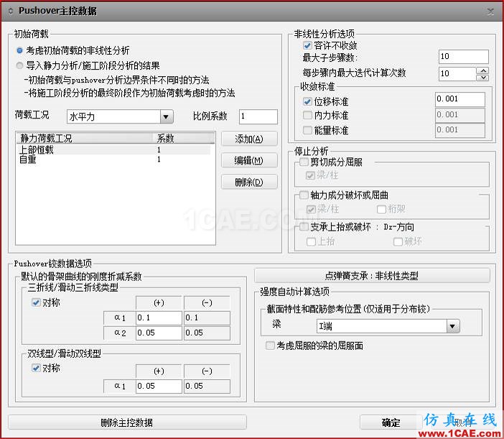Enable 考虑屈服的梁的屈服面 checkbox
The width and height of the screenshot is (504, 439).
[270, 346]
